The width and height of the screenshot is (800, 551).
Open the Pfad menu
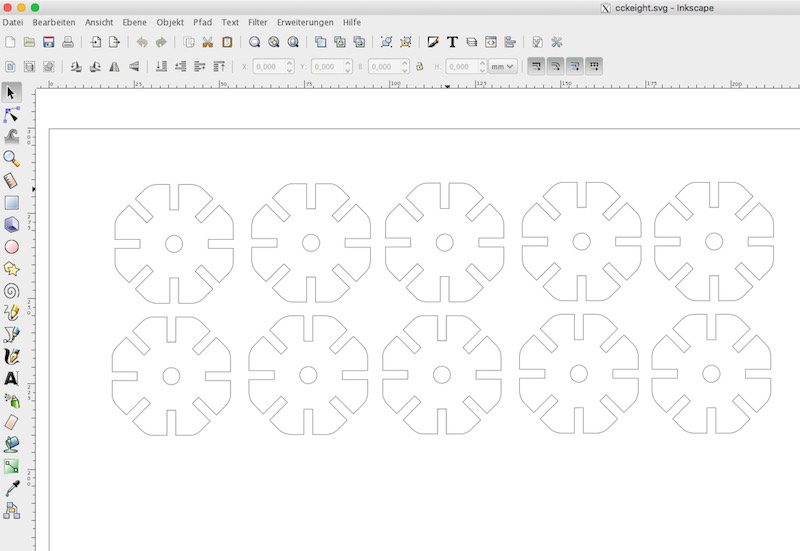[x=203, y=22]
